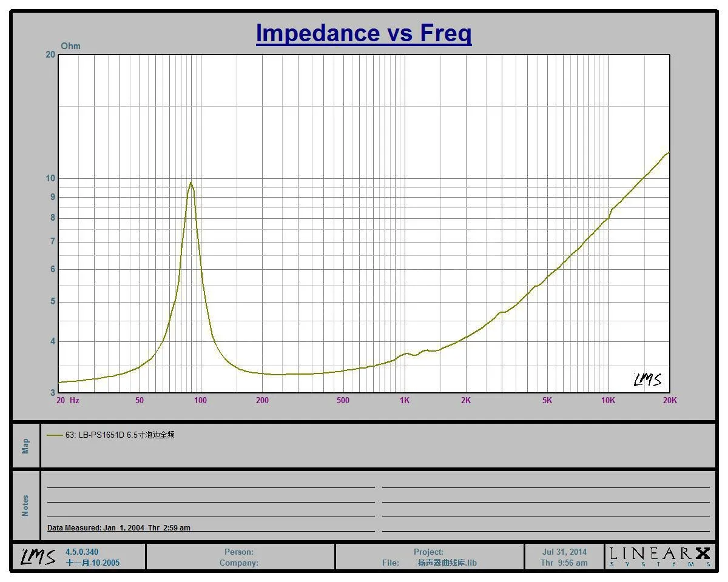728x582 pixels.
Task: Click the "5" Ohm vertical axis label
Action: (x=53, y=302)
